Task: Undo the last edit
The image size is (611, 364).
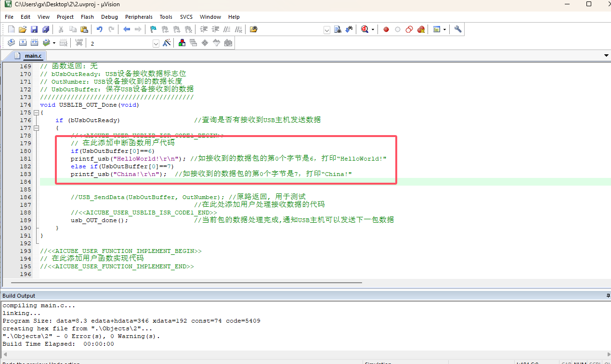Action: [x=100, y=29]
